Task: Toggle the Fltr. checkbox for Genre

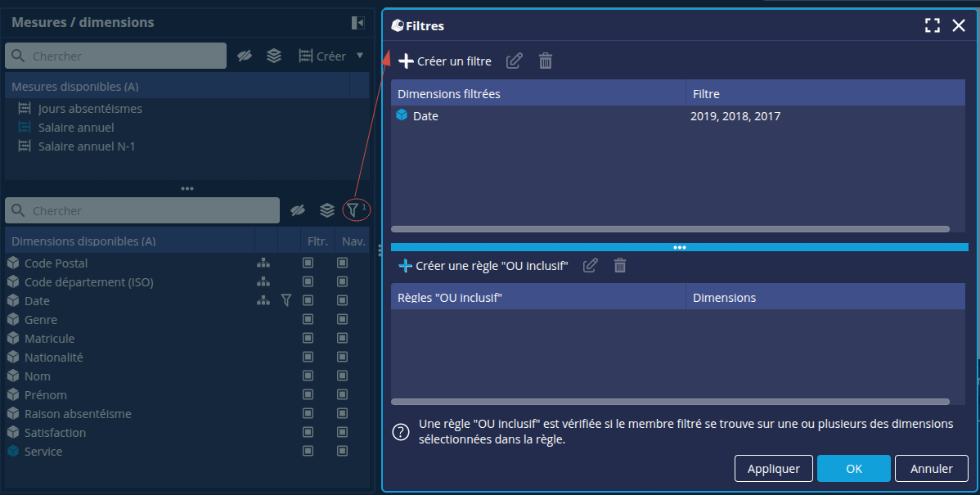Action: pos(308,320)
